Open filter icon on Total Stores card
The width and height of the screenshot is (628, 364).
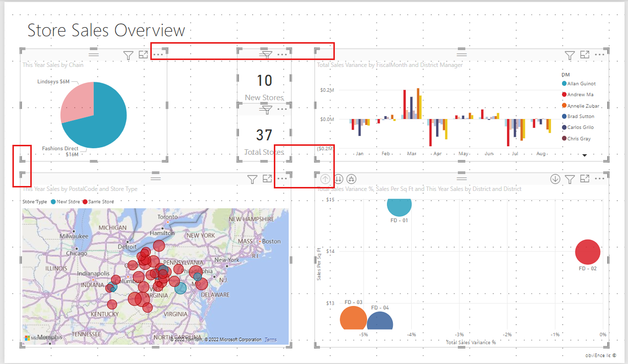267,110
